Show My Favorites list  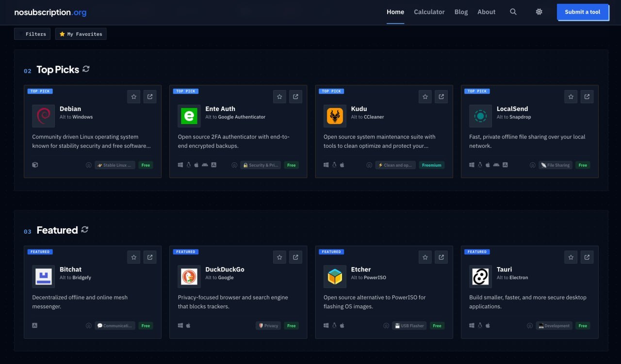tap(81, 34)
